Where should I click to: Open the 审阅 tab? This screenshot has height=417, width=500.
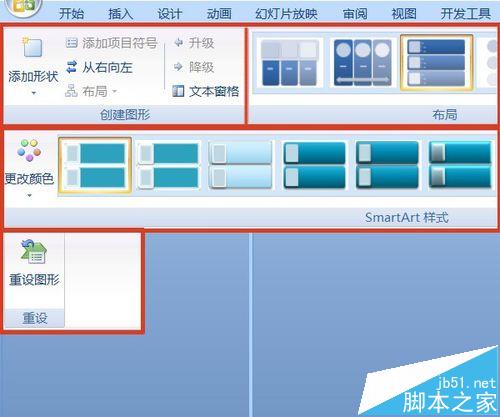tap(355, 14)
